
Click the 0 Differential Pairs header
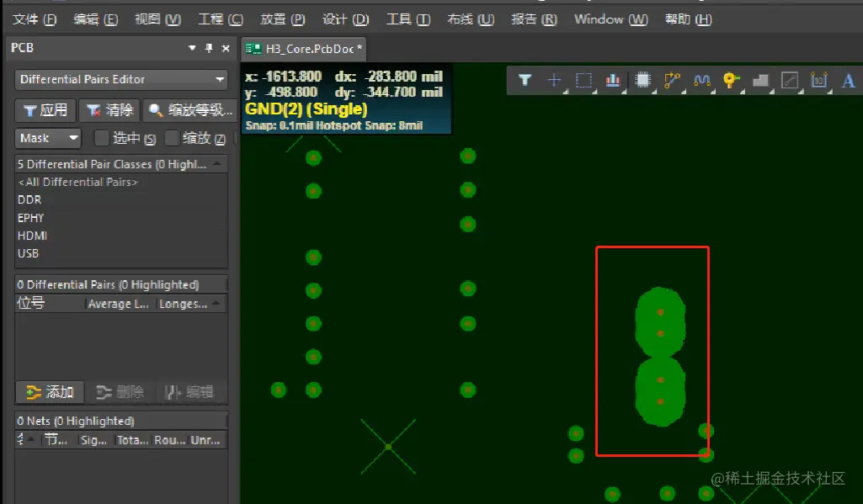120,284
